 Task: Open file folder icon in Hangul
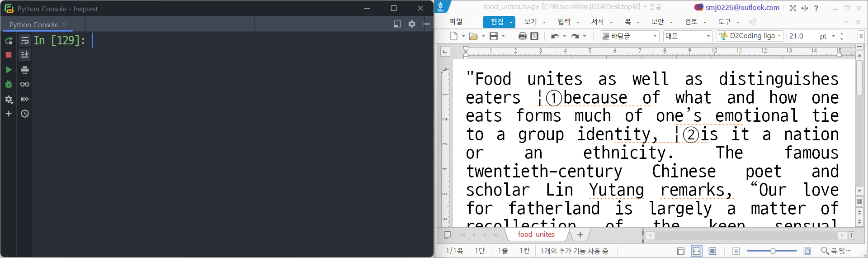[x=473, y=36]
